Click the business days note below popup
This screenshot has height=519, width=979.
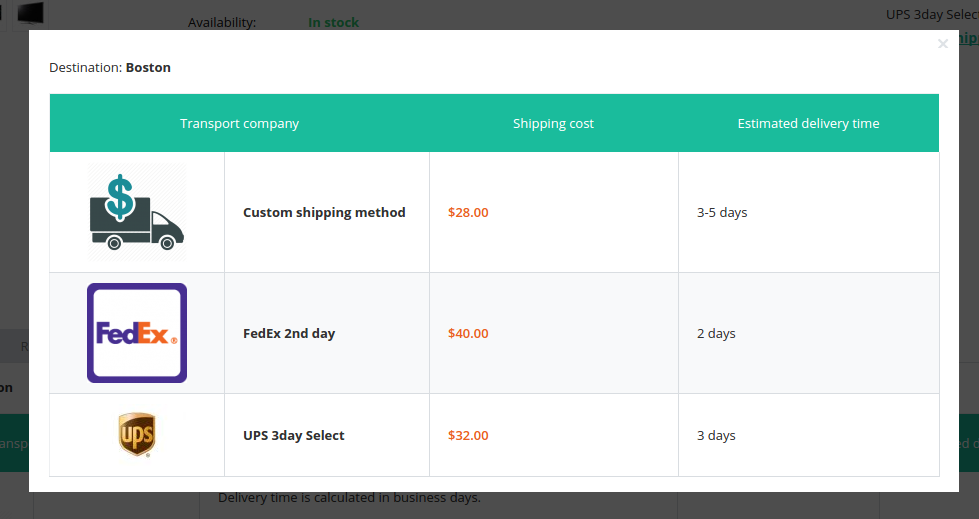349,498
